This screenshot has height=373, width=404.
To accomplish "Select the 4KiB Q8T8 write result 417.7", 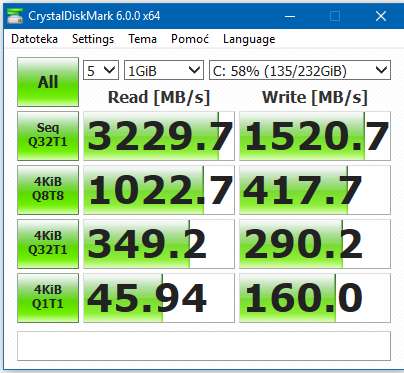I will tap(315, 190).
